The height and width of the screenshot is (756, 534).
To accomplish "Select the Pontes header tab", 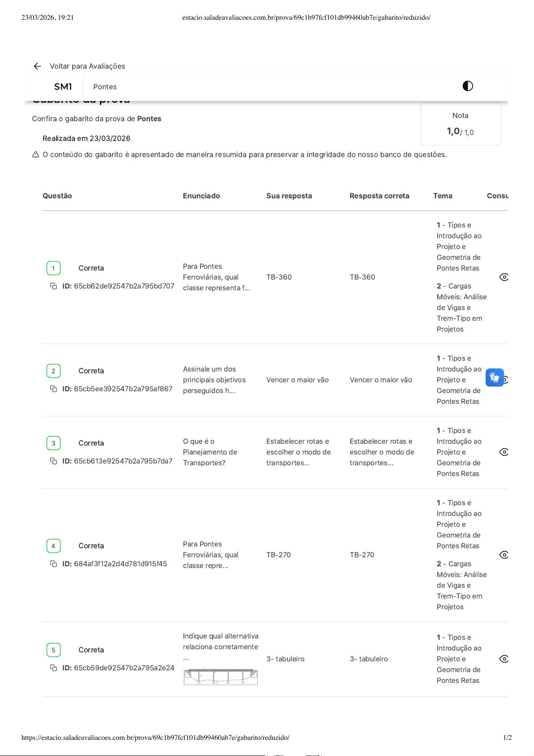I will [x=105, y=87].
